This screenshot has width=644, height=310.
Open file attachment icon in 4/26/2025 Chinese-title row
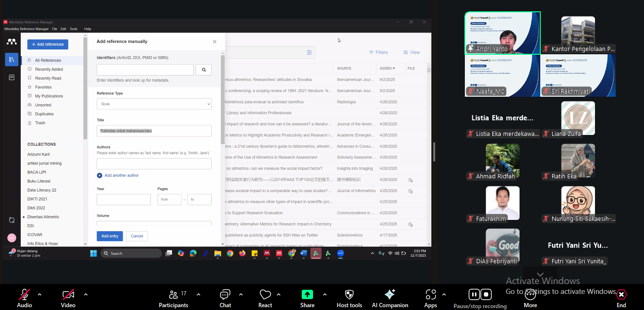[x=411, y=180]
